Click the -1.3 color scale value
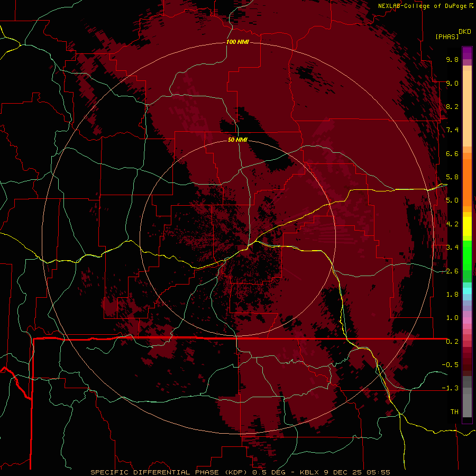This screenshot has width=476, height=476. 450,388
